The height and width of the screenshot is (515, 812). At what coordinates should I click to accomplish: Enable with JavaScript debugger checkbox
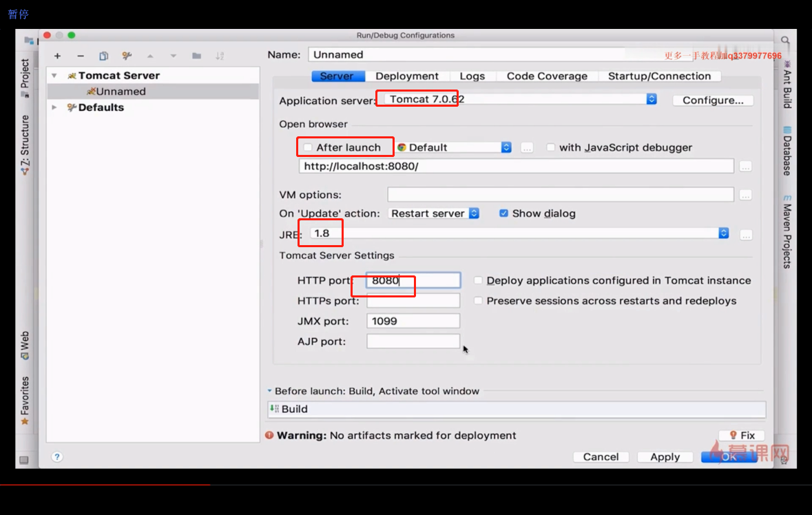click(550, 147)
